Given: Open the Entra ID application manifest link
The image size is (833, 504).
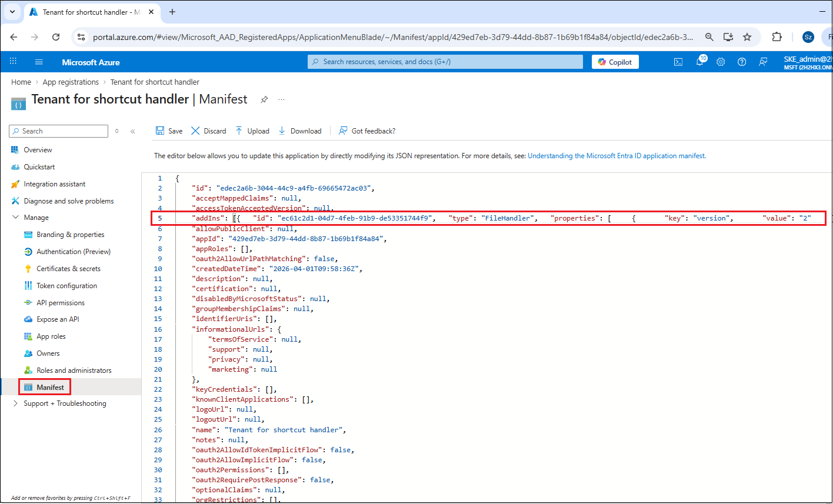Looking at the screenshot, I should [617, 156].
